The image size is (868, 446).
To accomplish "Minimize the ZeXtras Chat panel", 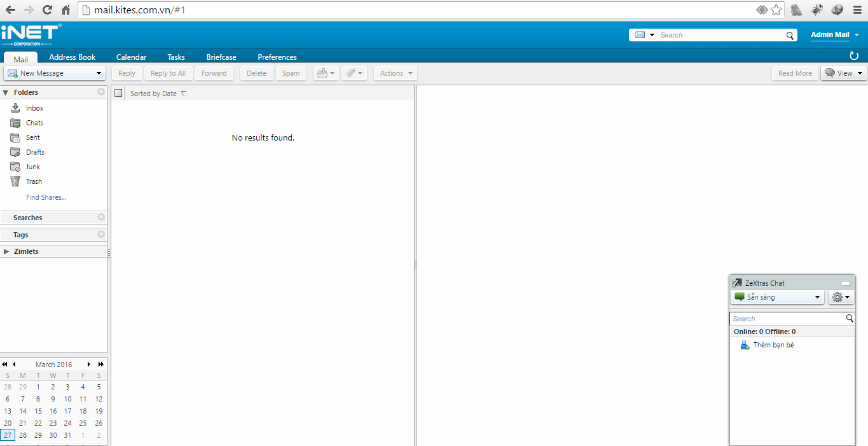I will click(845, 283).
